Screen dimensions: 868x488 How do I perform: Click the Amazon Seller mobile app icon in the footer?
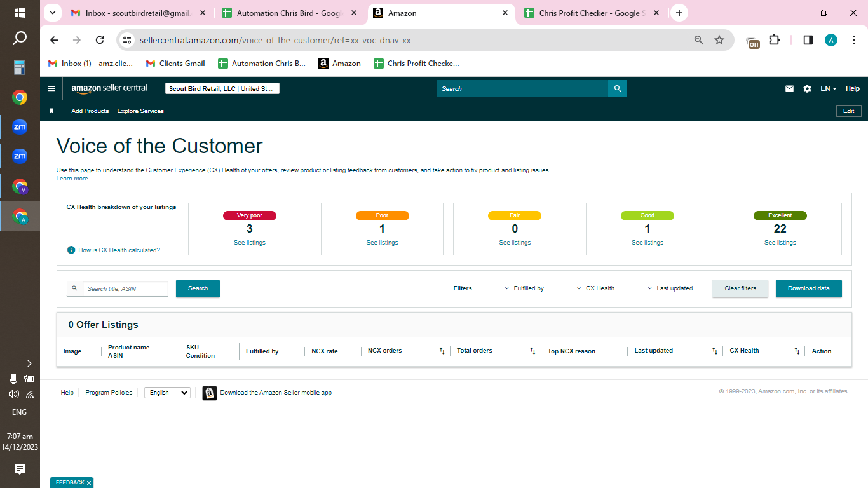click(x=210, y=393)
